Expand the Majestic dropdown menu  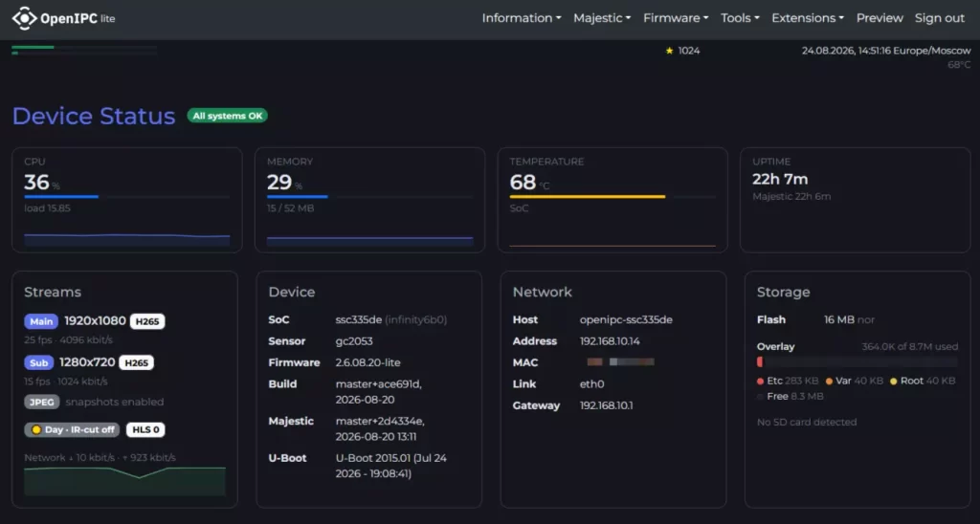(x=602, y=18)
